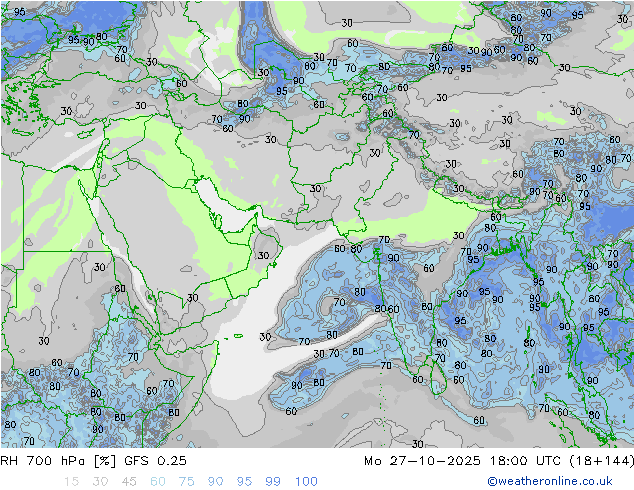Select legend value 45
The image size is (634, 490).
click(x=129, y=482)
